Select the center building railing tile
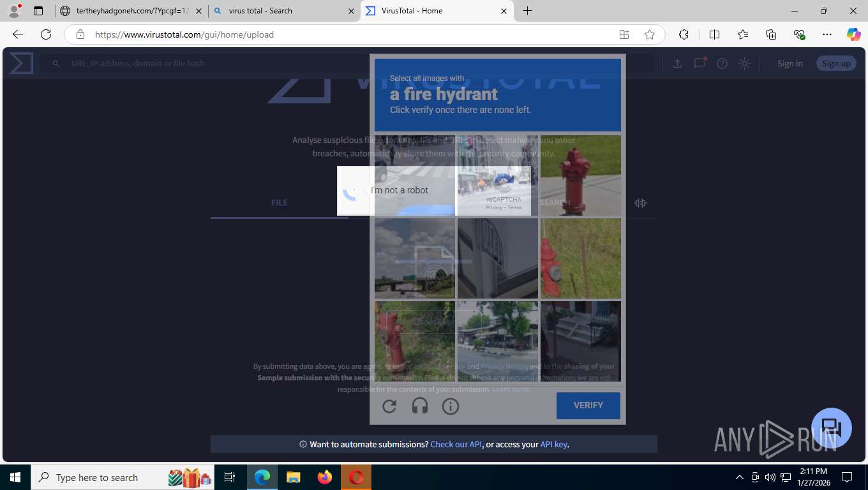Image resolution: width=868 pixels, height=490 pixels. 498,258
